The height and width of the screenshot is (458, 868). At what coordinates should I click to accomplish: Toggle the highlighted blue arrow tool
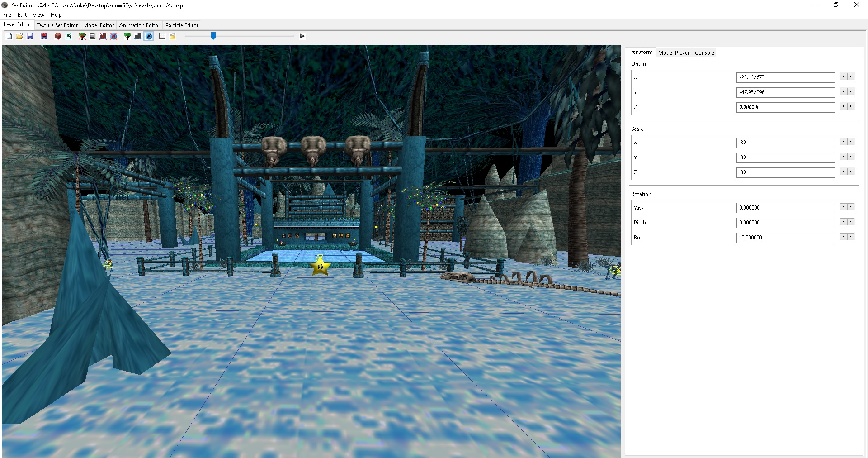[149, 36]
